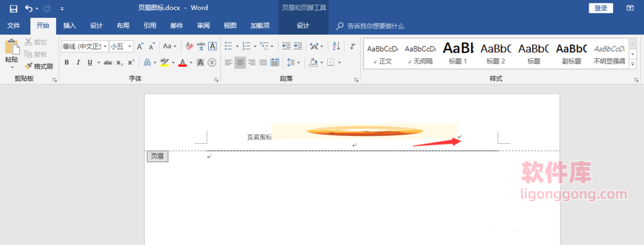Apply the 副标题 (Subtitle) style
Screen dimensions: 644x245
[x=571, y=54]
